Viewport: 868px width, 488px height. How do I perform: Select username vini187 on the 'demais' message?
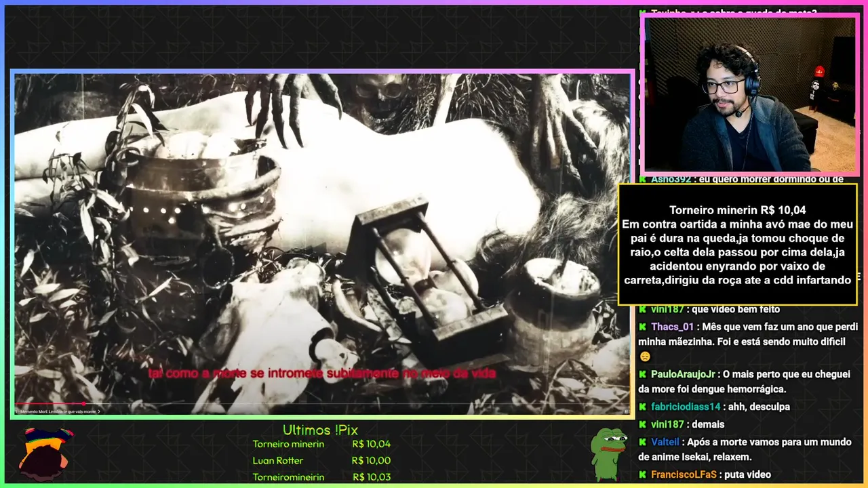668,424
